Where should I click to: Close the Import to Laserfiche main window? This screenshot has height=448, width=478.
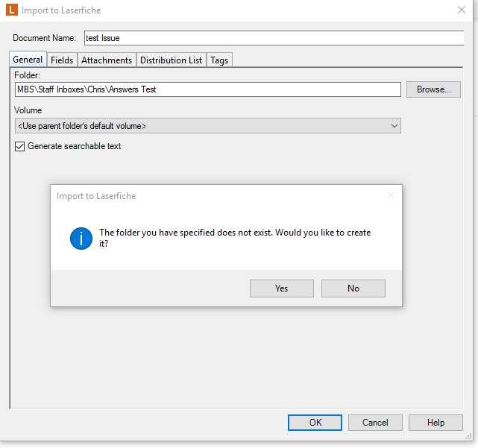[462, 10]
